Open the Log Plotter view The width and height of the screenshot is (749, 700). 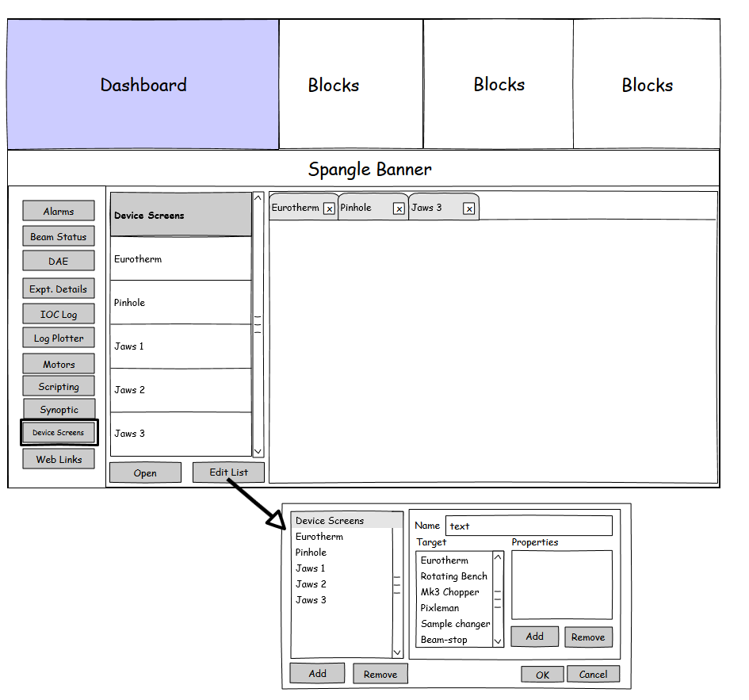coord(59,338)
